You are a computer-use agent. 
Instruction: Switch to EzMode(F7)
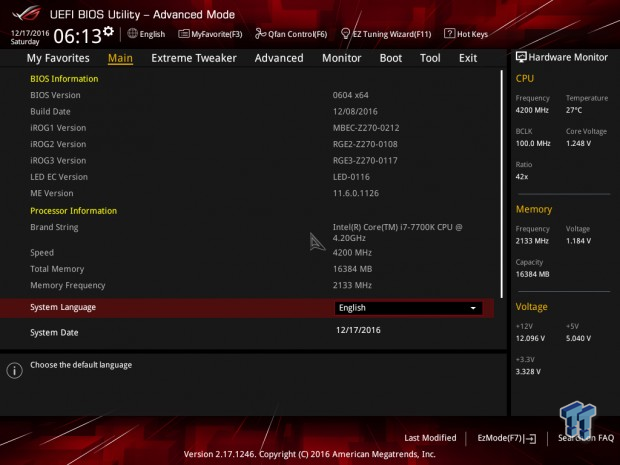click(507, 438)
